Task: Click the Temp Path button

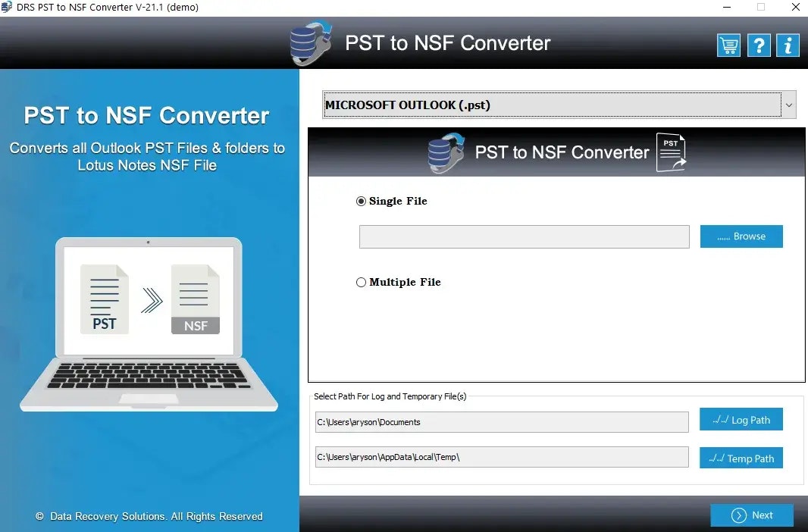Action: 741,458
